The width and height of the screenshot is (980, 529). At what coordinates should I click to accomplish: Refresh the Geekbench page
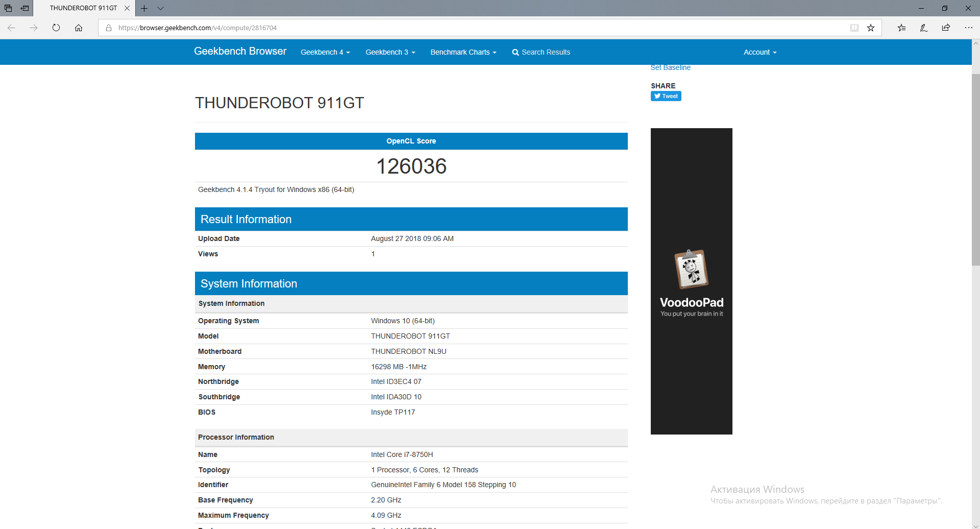tap(56, 28)
